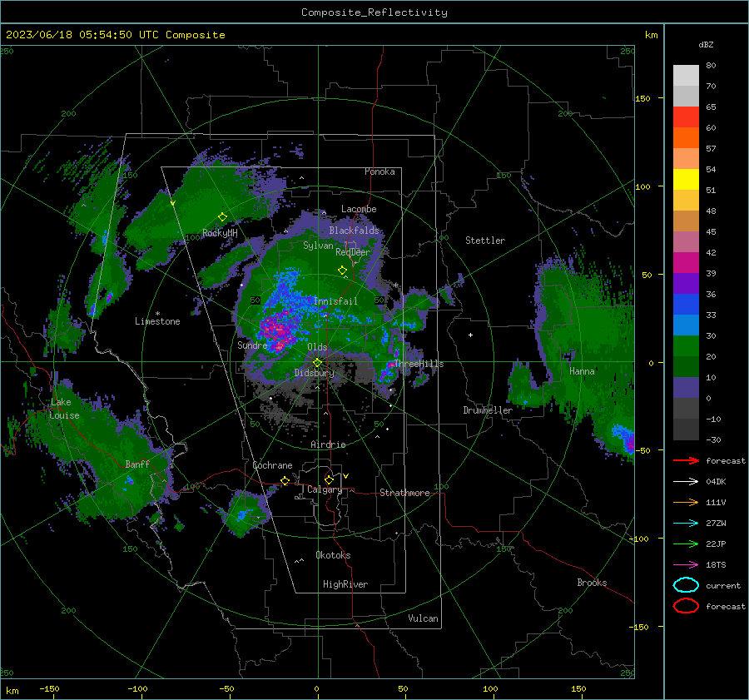The width and height of the screenshot is (749, 700).
Task: Click the Composite_Reflectivity title
Action: (374, 12)
